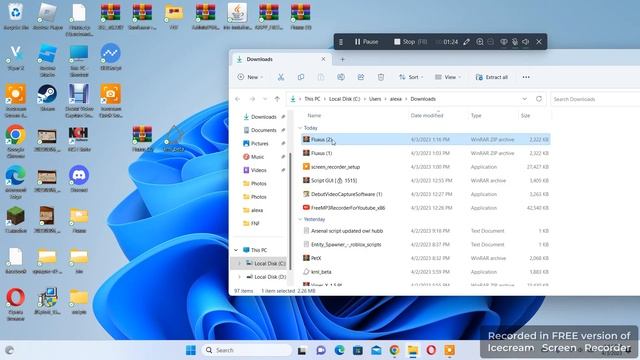Click the Copy icon in toolbar
The height and width of the screenshot is (360, 640).
tap(301, 77)
